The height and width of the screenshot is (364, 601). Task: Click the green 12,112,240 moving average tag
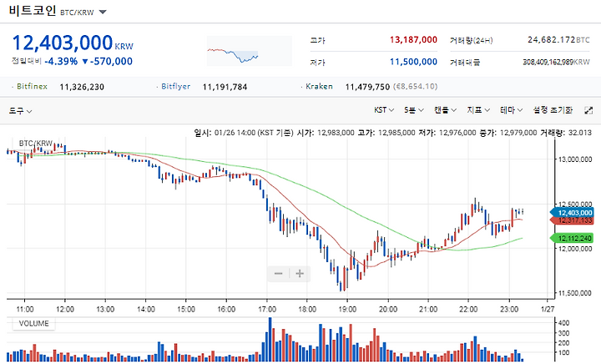pyautogui.click(x=573, y=238)
